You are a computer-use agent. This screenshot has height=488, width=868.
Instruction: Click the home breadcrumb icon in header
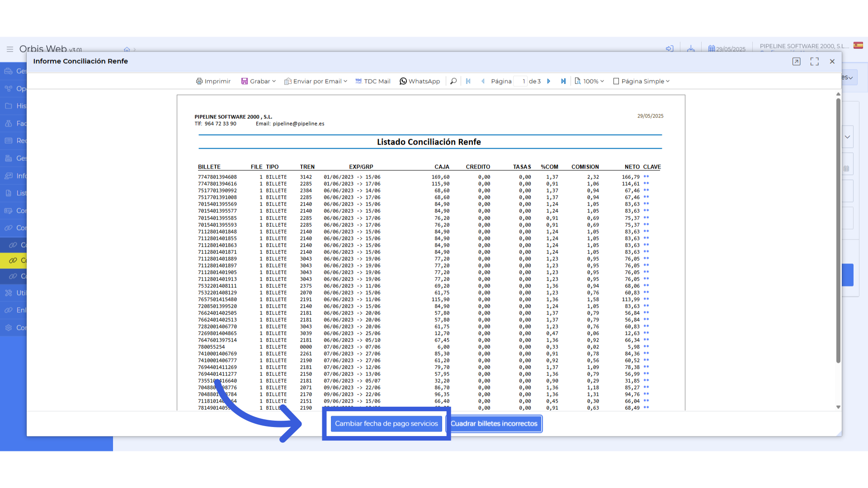click(127, 50)
